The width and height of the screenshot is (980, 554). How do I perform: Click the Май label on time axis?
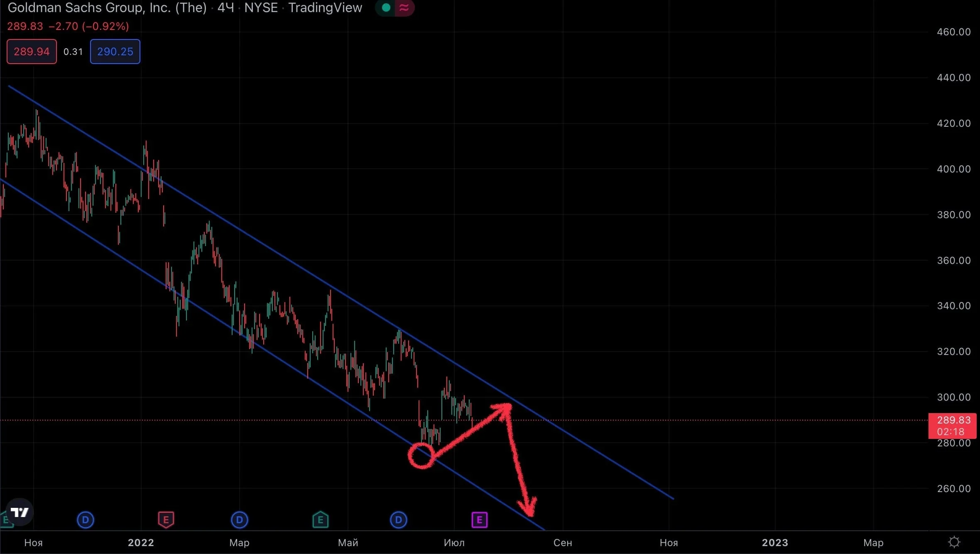348,542
